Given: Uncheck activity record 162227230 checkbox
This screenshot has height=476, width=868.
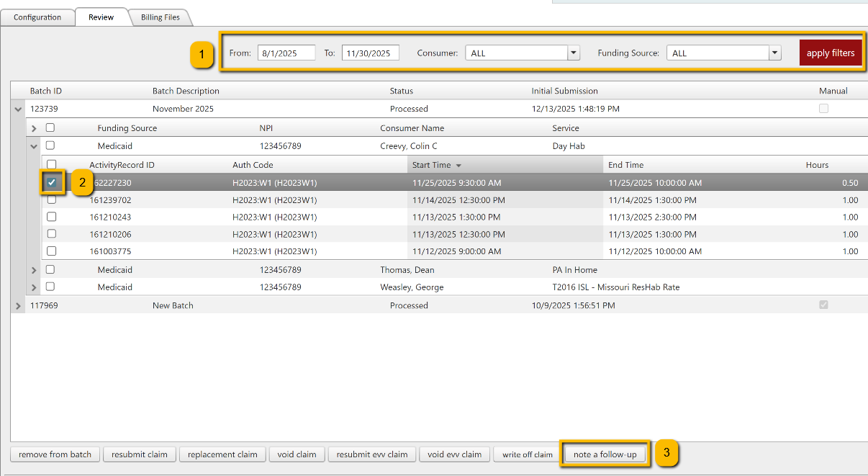Looking at the screenshot, I should 52,183.
